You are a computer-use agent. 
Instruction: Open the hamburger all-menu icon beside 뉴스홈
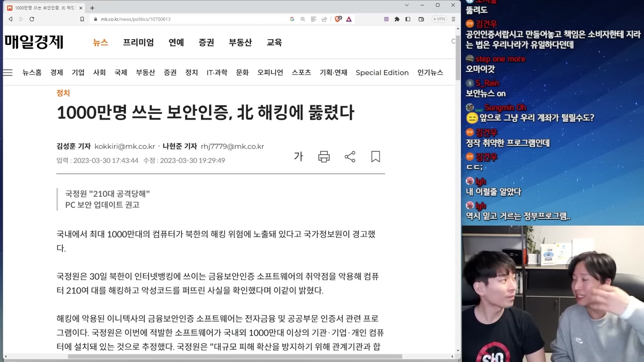pyautogui.click(x=8, y=73)
